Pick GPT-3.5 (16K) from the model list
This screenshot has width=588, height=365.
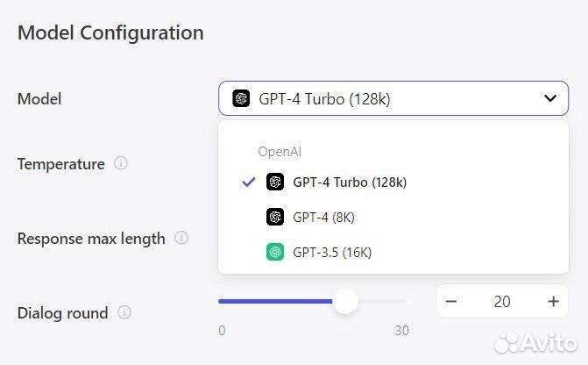(x=332, y=252)
